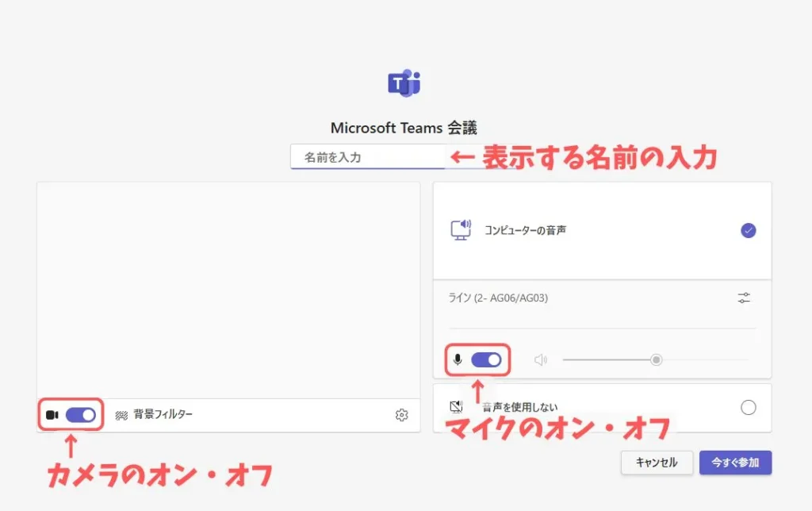Click the camera preview area
The image size is (812, 511).
[228, 290]
